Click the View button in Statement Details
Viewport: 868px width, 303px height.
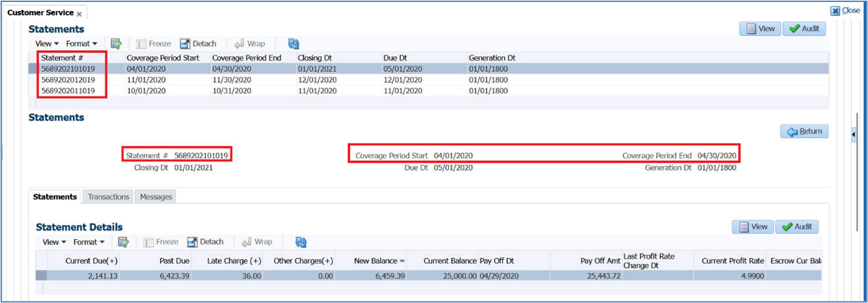click(x=753, y=227)
